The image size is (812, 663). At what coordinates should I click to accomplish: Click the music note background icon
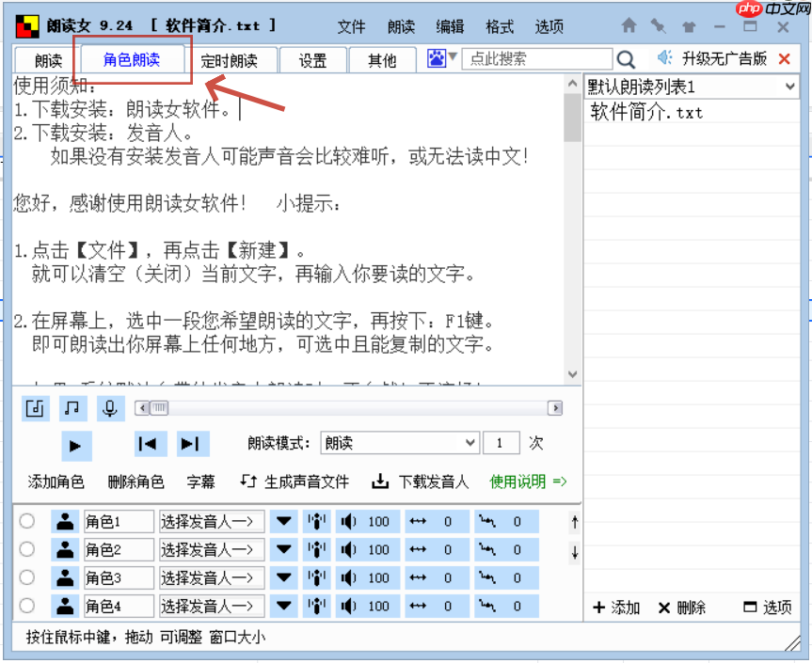72,408
